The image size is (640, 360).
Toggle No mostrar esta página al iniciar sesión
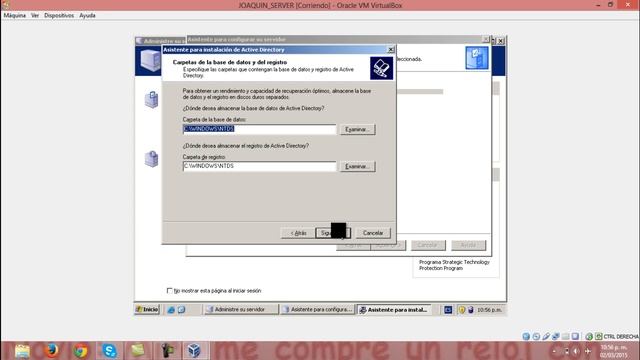pos(169,291)
